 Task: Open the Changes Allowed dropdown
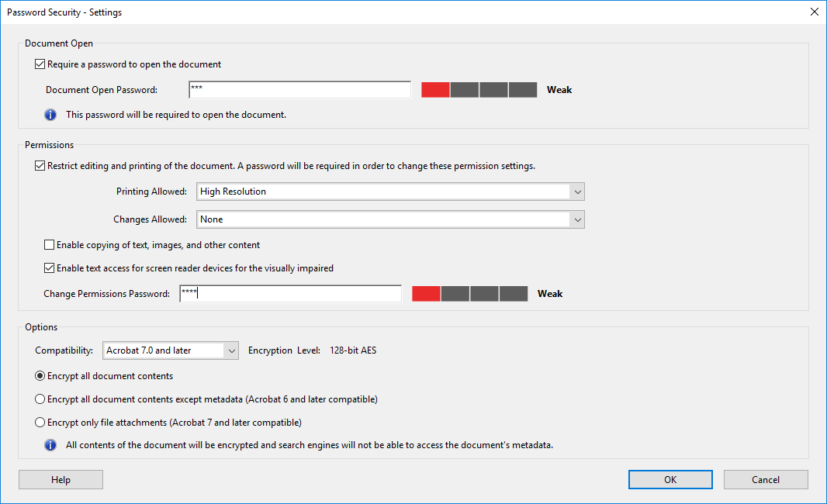pyautogui.click(x=390, y=219)
